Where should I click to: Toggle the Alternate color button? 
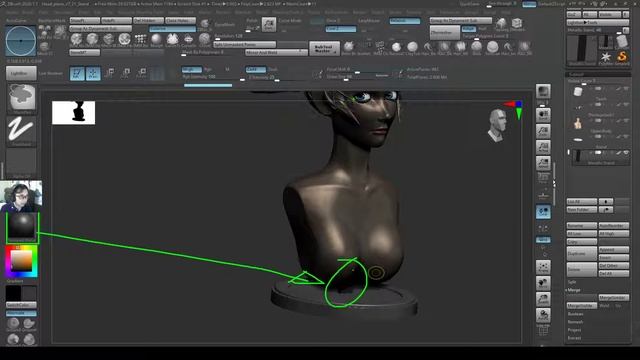pos(21,313)
